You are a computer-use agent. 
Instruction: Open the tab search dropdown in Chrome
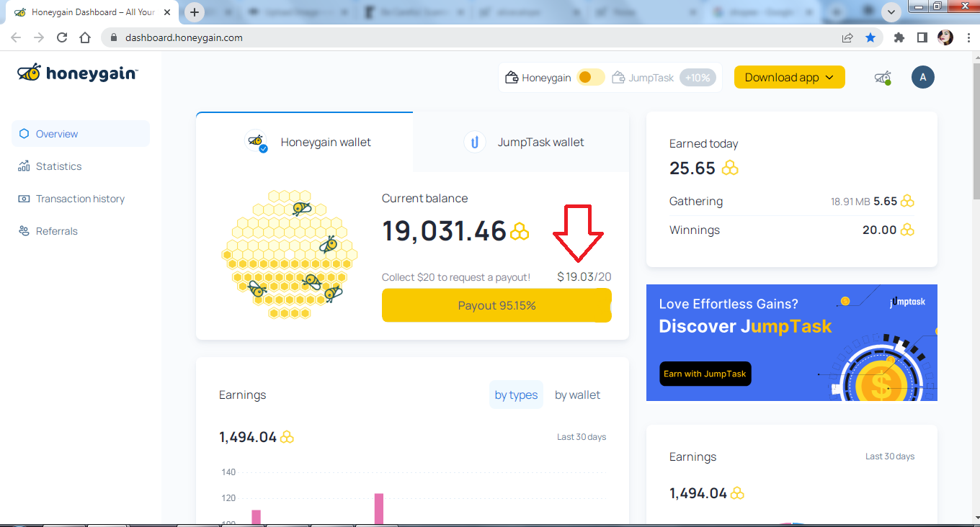[x=891, y=12]
